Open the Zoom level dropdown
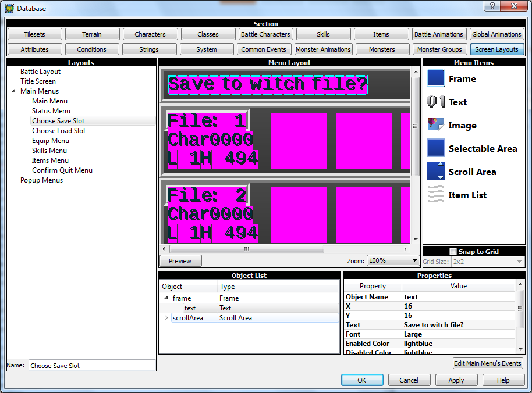This screenshot has height=393, width=532. click(x=413, y=260)
